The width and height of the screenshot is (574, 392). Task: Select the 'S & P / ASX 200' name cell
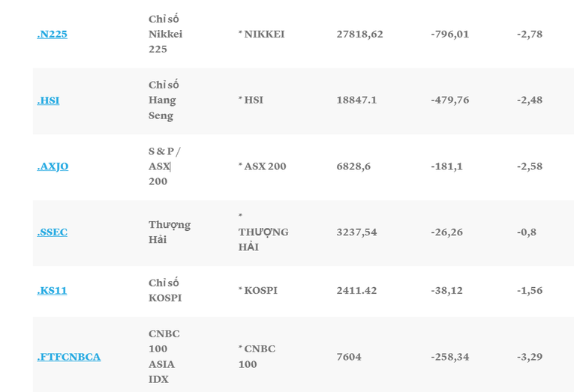pyautogui.click(x=164, y=166)
